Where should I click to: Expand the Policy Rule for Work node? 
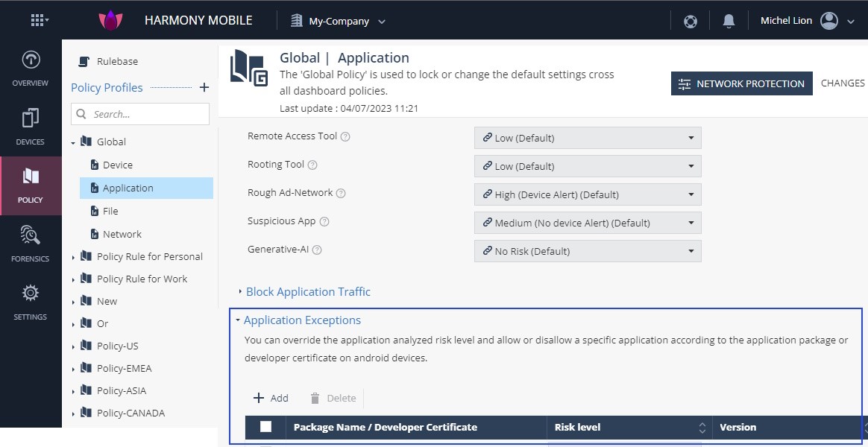[x=73, y=280]
